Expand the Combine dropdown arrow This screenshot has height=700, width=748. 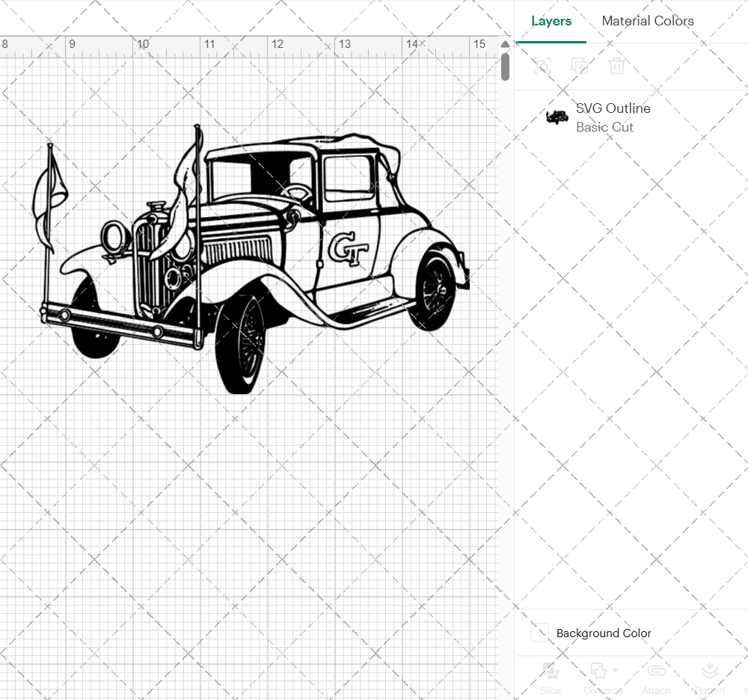(x=616, y=670)
